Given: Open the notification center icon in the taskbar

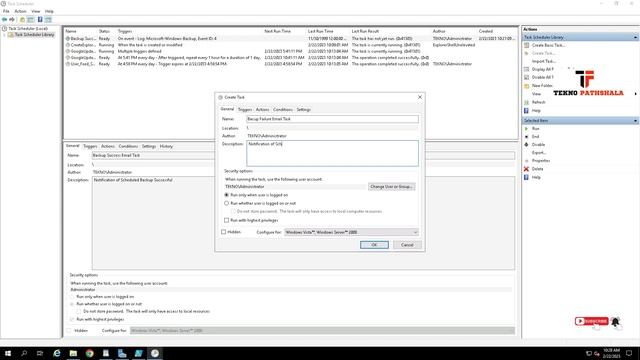Looking at the screenshot, I should [x=629, y=353].
